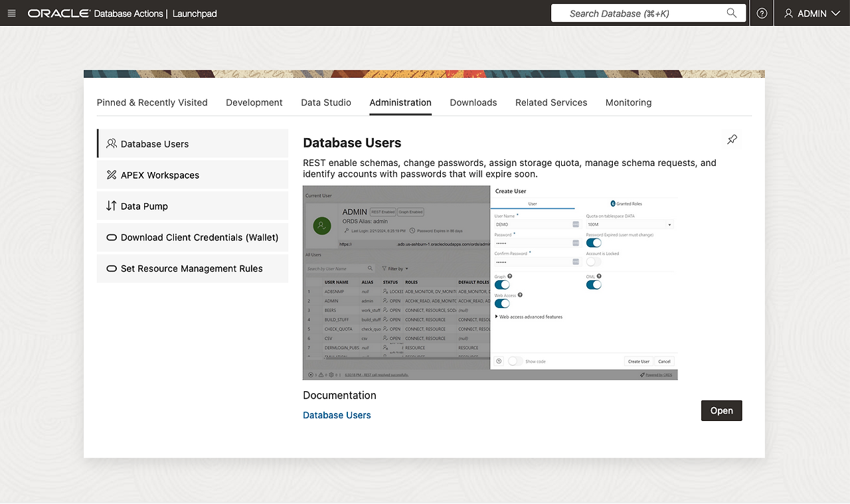
Task: Click the search magnifier icon
Action: (x=732, y=13)
